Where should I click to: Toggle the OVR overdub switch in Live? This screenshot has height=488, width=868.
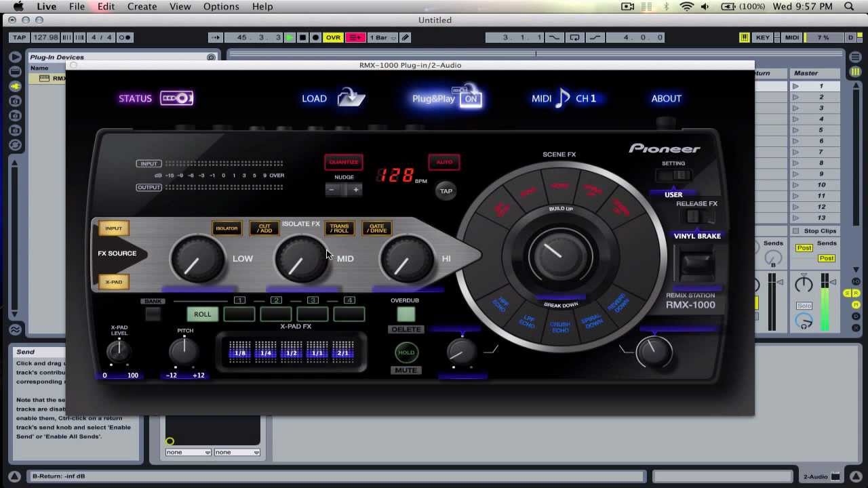click(333, 37)
